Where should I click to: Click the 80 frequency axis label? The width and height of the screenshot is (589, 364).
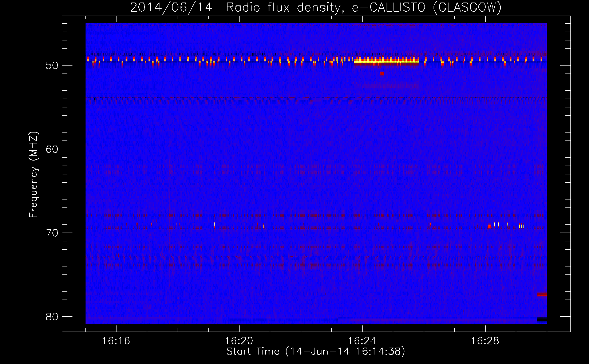pos(52,317)
